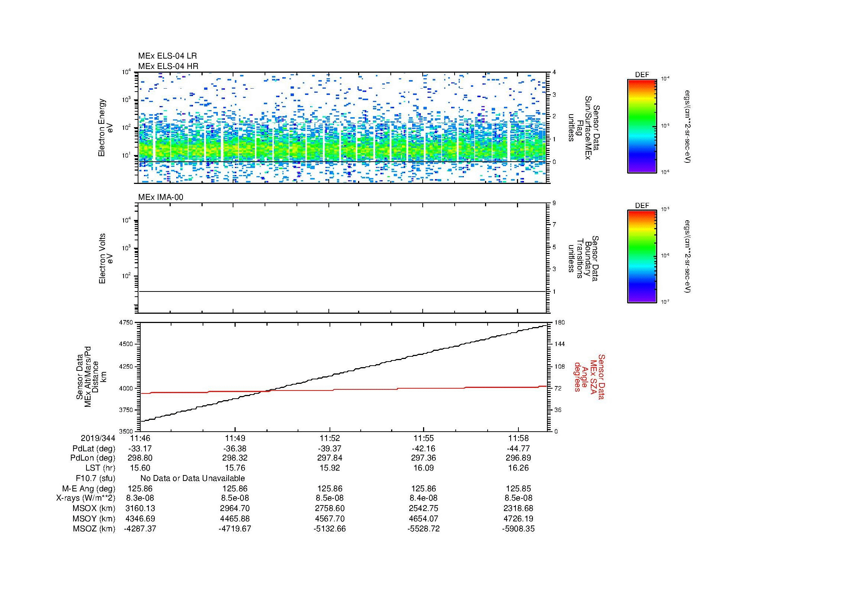Click the 'Electron Volts eV' axis label

(x=106, y=259)
